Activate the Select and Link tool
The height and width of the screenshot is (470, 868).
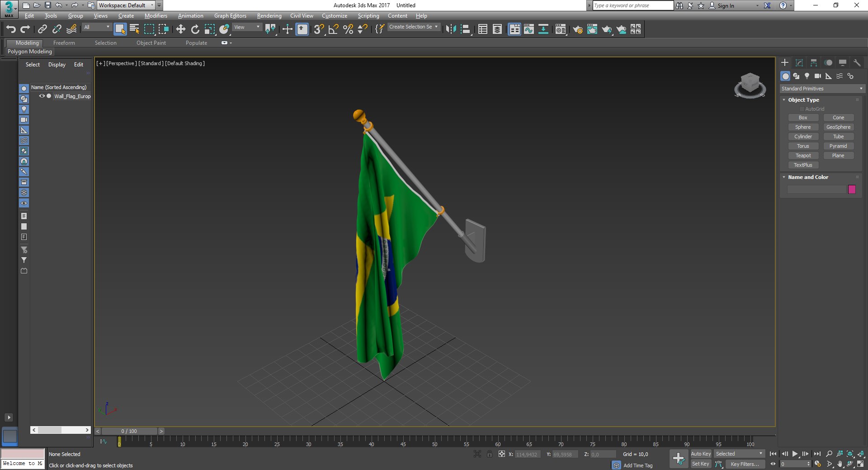pyautogui.click(x=42, y=29)
